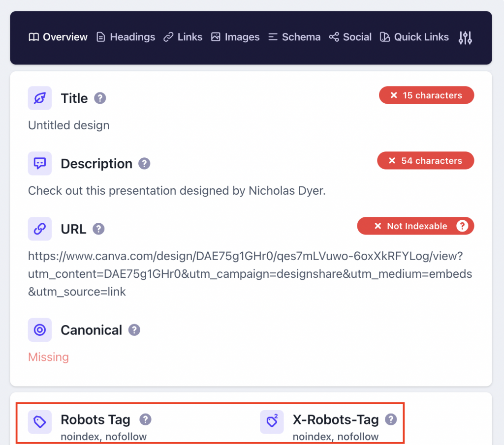504x445 pixels.
Task: Click the canva.com design URL text
Action: coord(250,274)
